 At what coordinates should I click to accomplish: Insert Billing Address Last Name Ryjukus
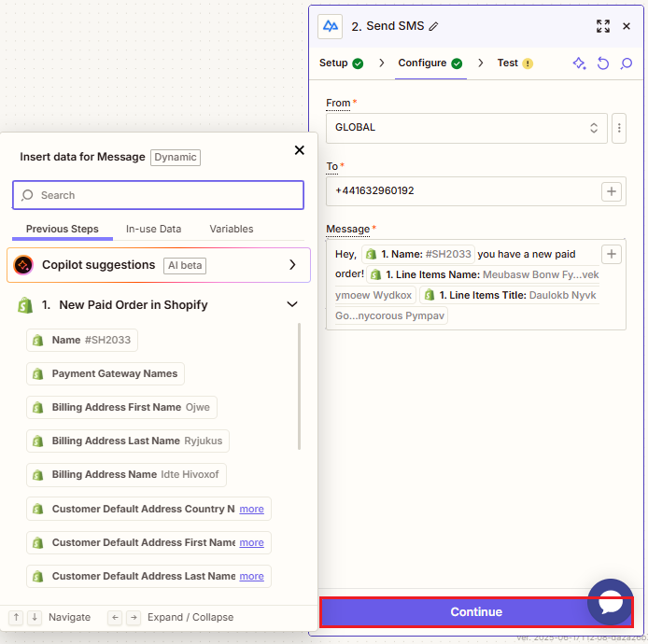(x=128, y=441)
